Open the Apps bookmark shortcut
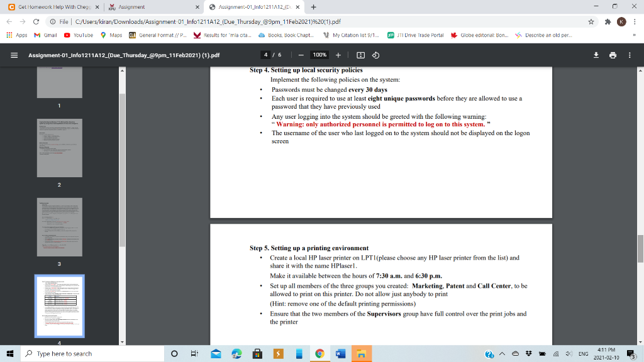Image resolution: width=644 pixels, height=362 pixels. click(17, 35)
